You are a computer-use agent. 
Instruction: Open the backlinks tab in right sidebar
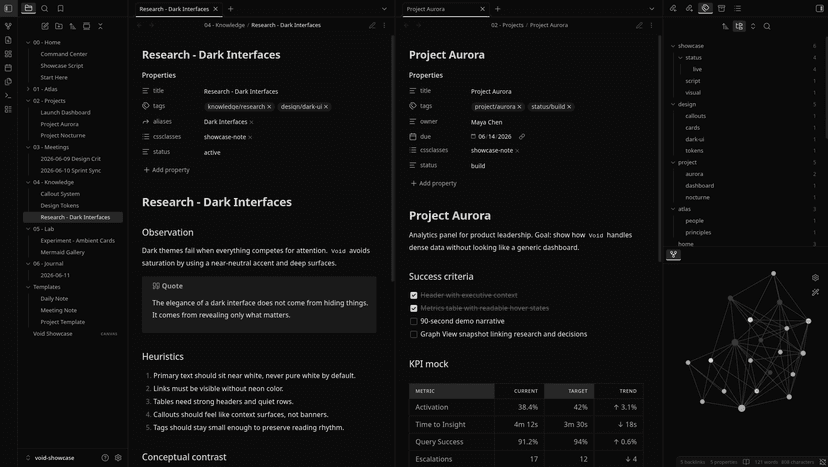click(x=673, y=8)
